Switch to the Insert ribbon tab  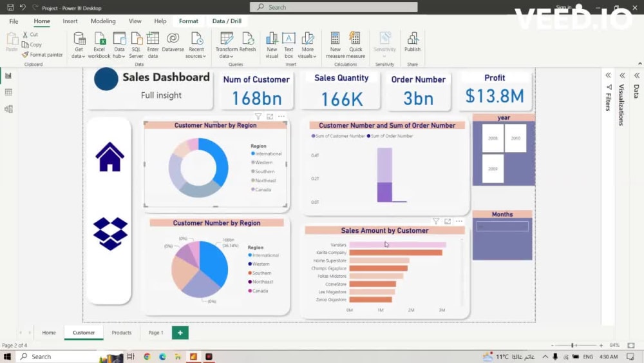coord(70,21)
